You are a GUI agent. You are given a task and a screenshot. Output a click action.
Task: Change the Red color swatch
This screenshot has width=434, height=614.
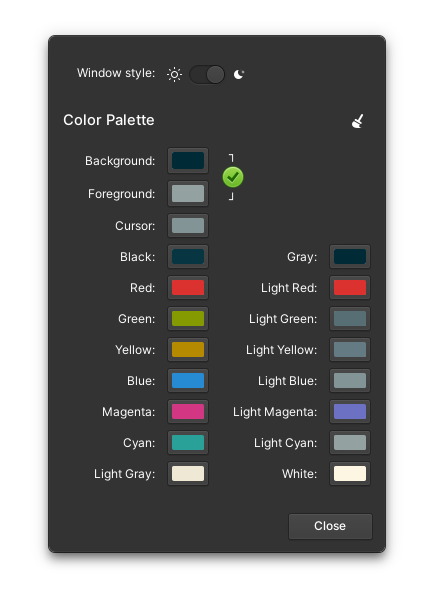(188, 287)
